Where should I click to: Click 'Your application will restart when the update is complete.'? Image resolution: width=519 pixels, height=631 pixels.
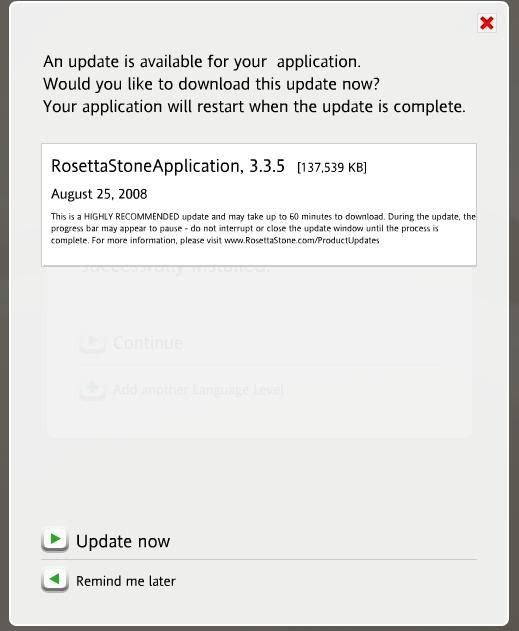tap(254, 107)
